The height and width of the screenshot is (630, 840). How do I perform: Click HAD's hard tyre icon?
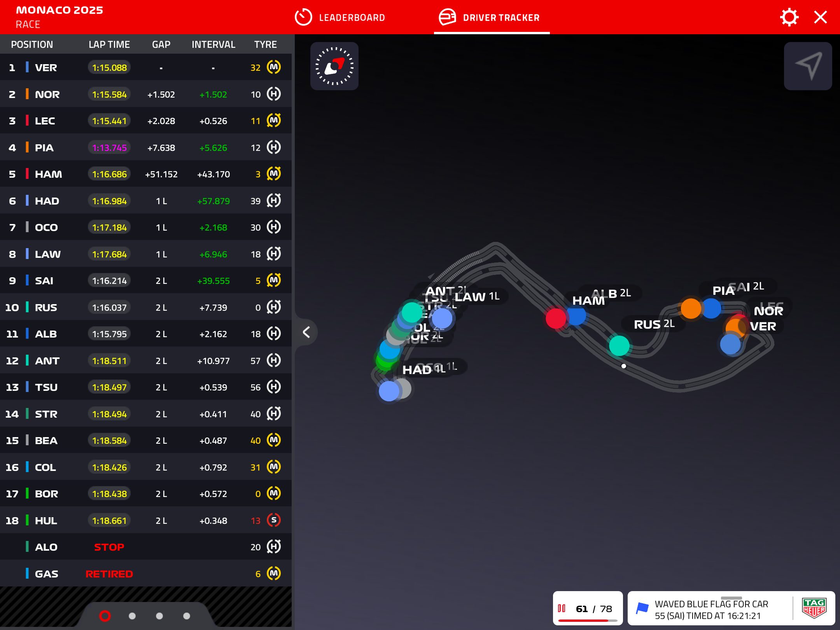(x=274, y=201)
